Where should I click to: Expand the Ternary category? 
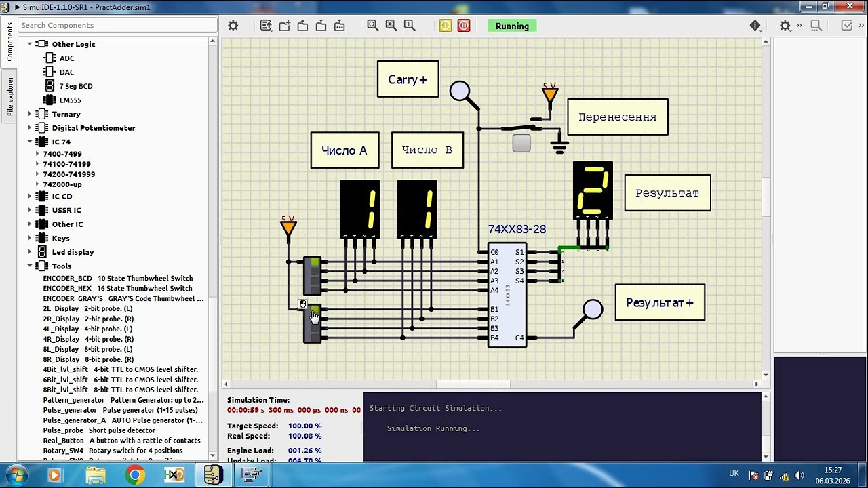tap(30, 114)
